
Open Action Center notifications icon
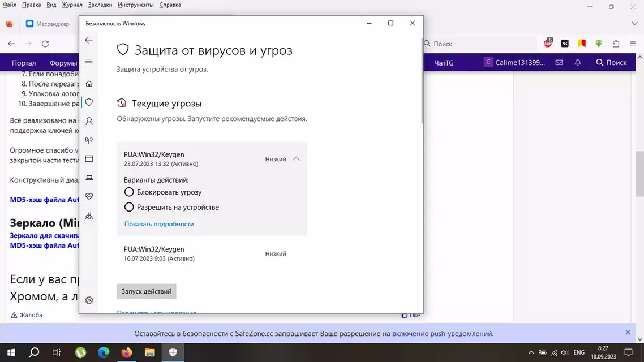pos(628,352)
